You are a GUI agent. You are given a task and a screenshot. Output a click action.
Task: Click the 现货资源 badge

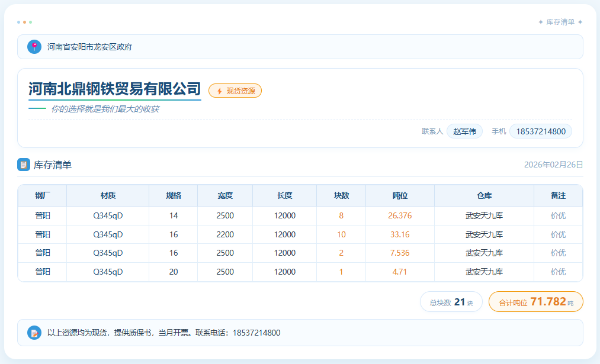(x=235, y=91)
